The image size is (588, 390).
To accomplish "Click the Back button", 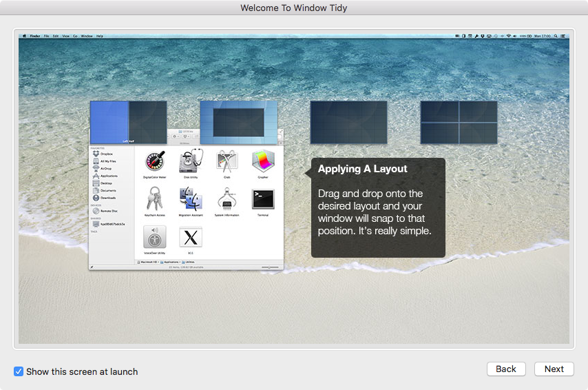I will 506,369.
